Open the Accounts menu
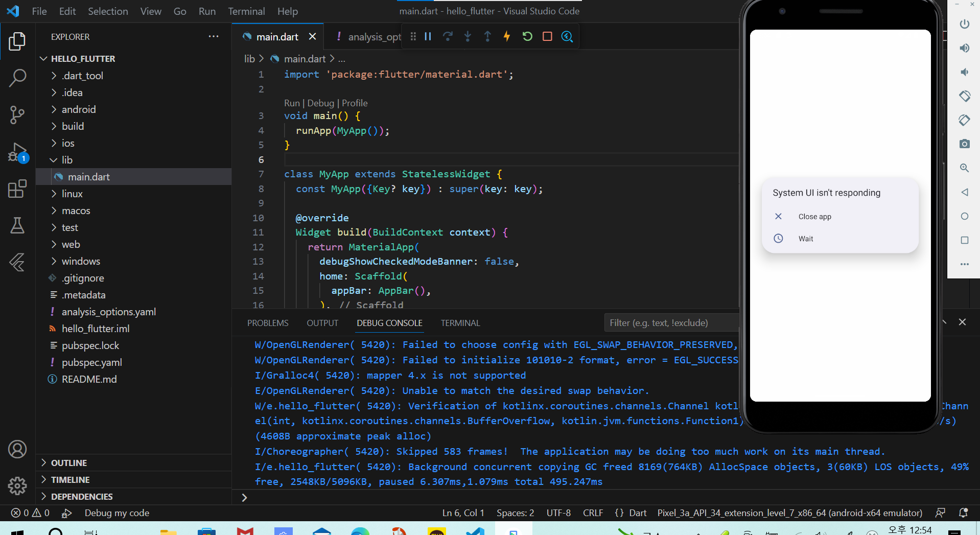 point(17,449)
